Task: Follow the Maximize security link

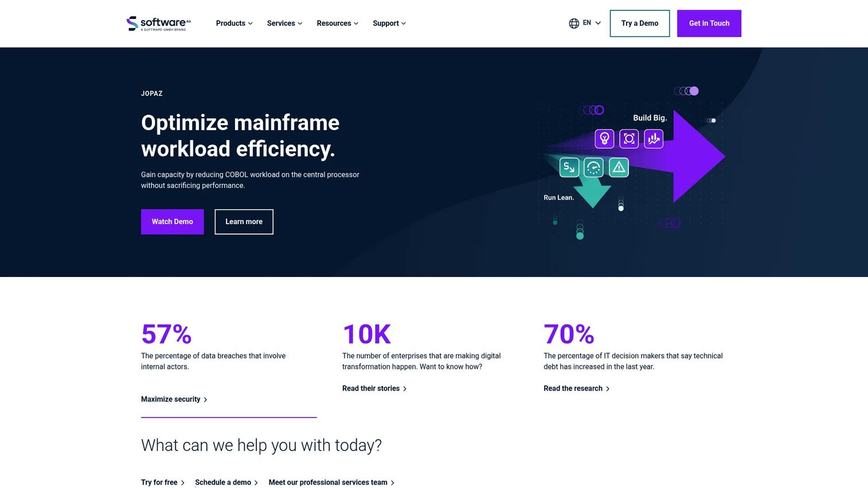Action: (x=174, y=400)
